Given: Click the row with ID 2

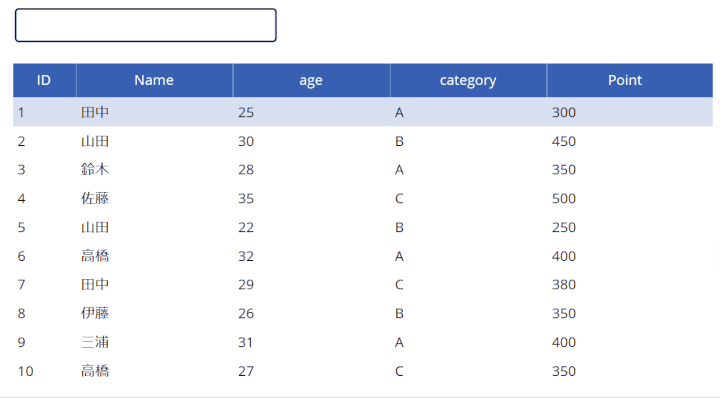Looking at the screenshot, I should pos(363,141).
